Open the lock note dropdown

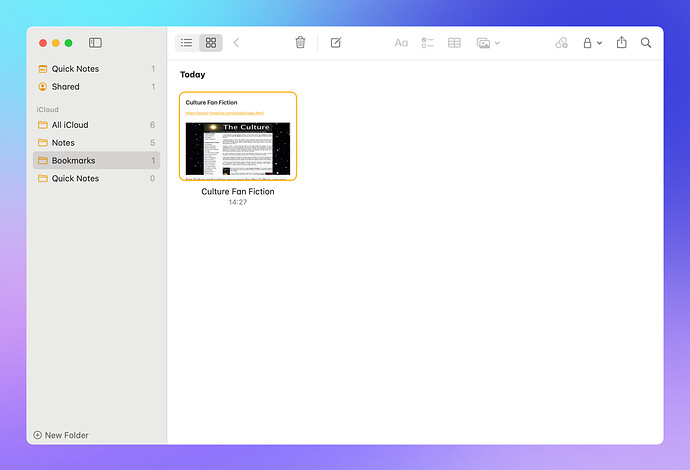pyautogui.click(x=592, y=43)
